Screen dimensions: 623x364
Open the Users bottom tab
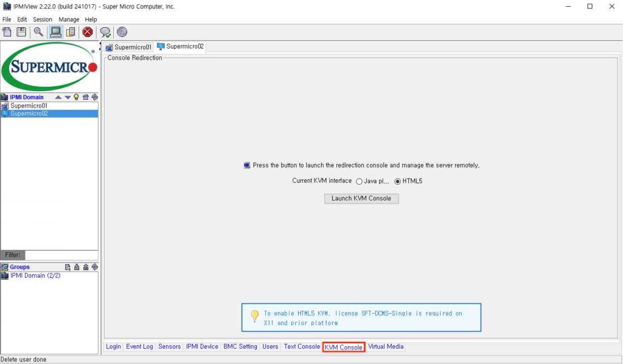click(x=270, y=346)
